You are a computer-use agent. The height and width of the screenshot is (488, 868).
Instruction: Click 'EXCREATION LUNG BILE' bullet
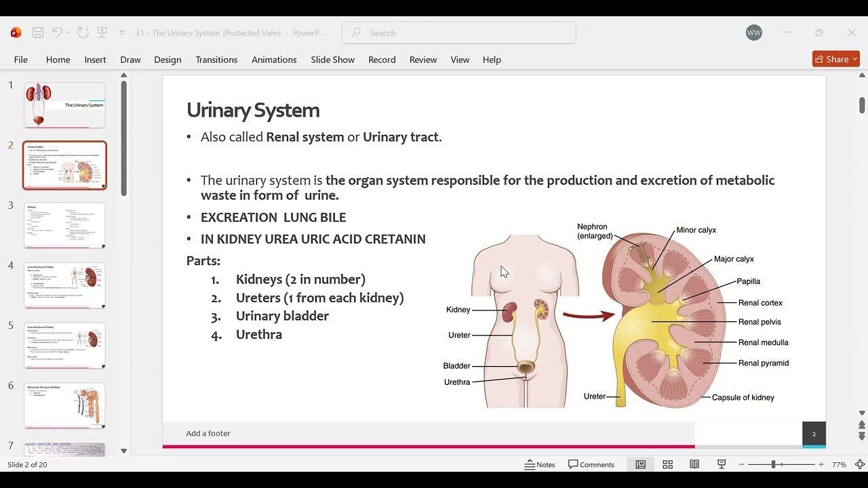pos(273,218)
